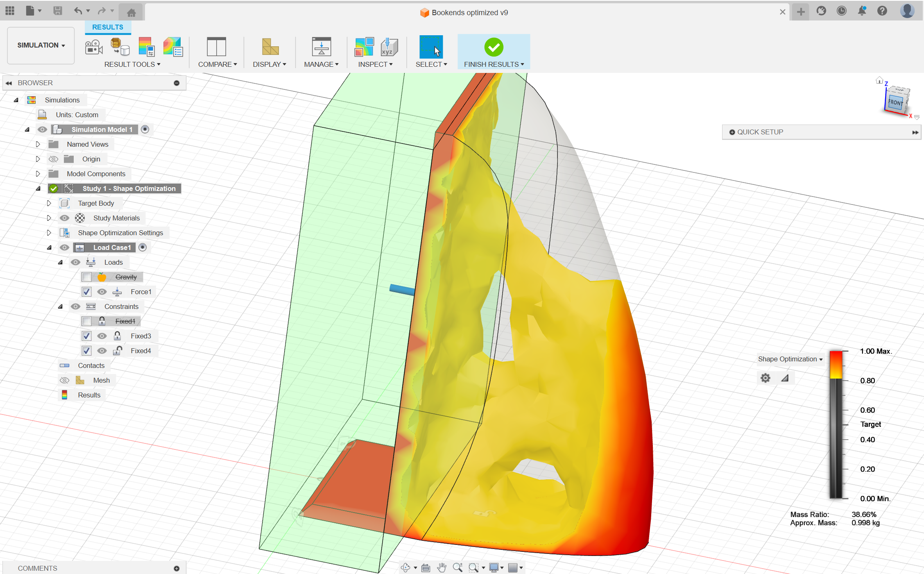Expand the Model Components folder
924x574 pixels.
pos(38,174)
